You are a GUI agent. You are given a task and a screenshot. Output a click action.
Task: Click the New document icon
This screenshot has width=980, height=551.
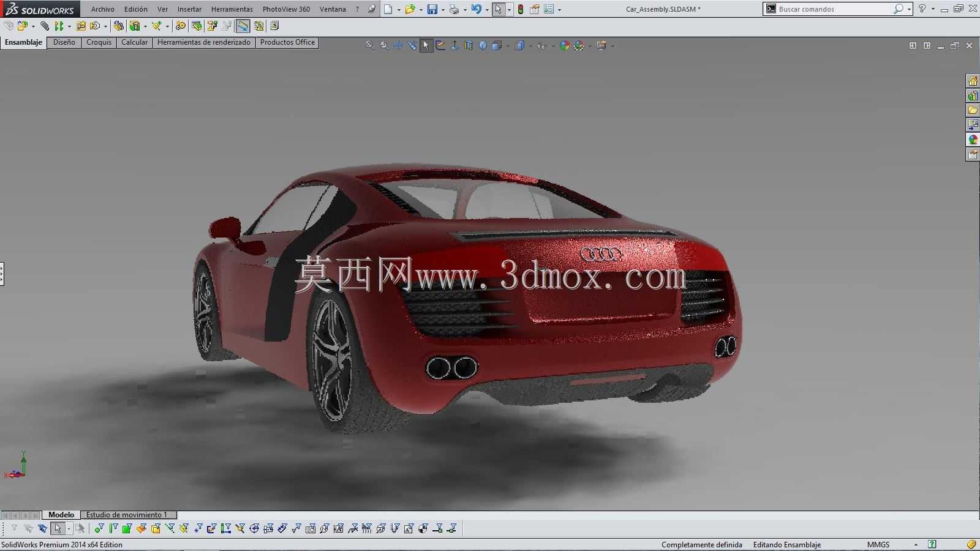tap(388, 9)
